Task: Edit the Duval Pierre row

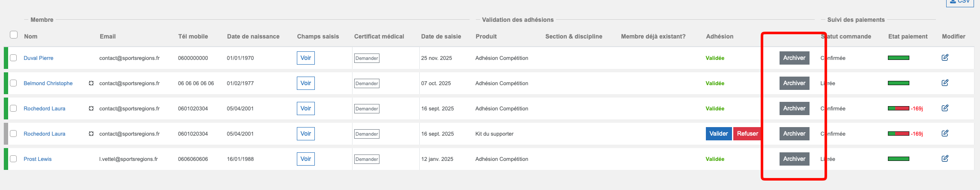Action: (945, 58)
